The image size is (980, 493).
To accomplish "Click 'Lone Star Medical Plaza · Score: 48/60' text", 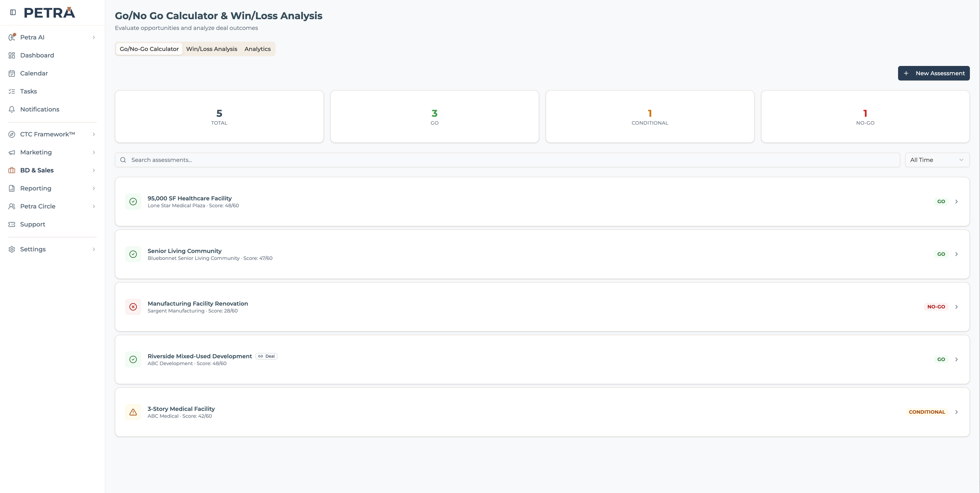I will tap(193, 206).
